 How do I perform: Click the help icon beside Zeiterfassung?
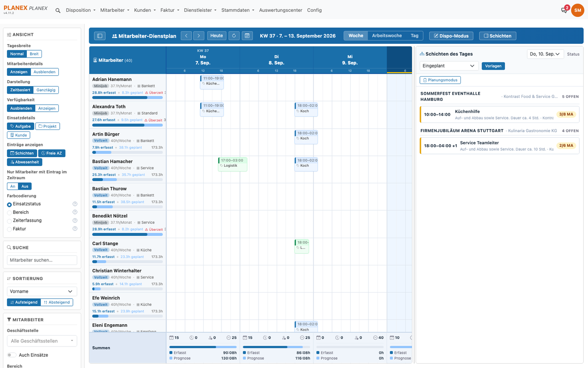click(x=75, y=220)
